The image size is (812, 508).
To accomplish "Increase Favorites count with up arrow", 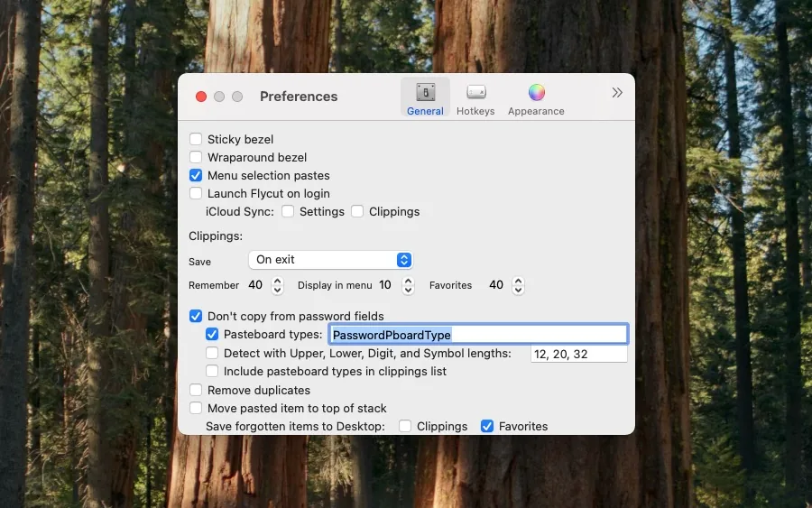I will [x=518, y=281].
